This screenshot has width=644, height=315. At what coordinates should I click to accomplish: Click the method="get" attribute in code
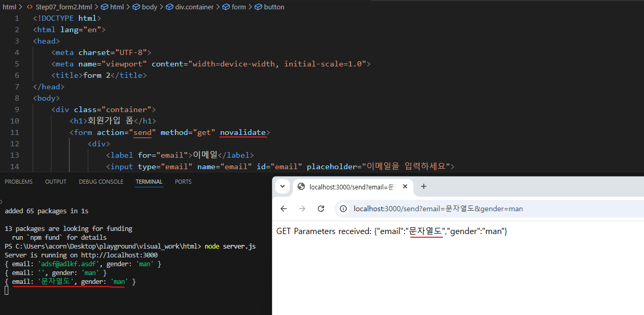point(187,132)
